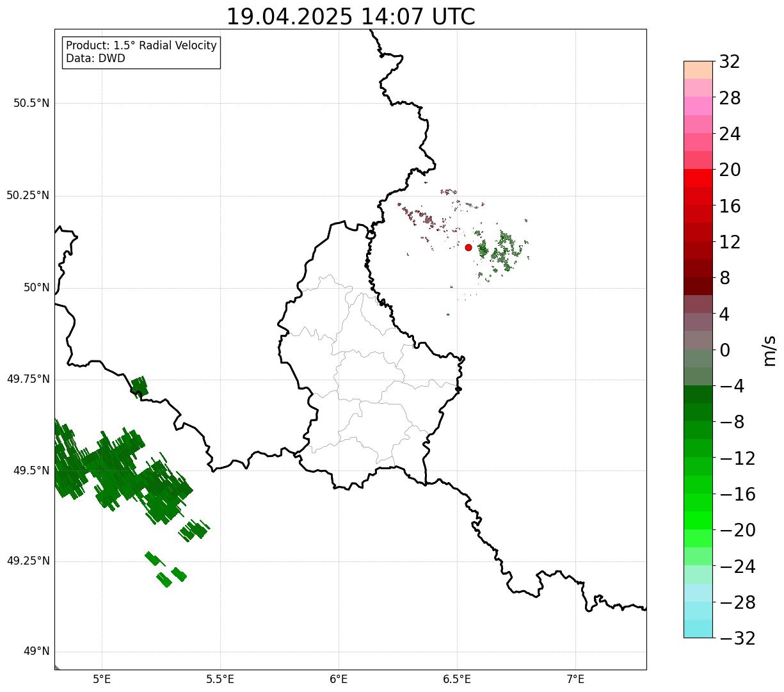Select the cyan bottom segment of the colorbar

[x=698, y=629]
